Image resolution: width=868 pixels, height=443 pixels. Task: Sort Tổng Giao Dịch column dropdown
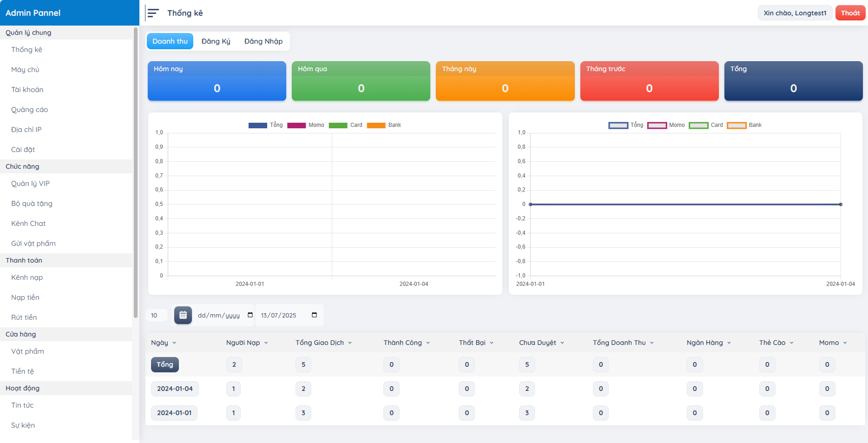point(350,343)
